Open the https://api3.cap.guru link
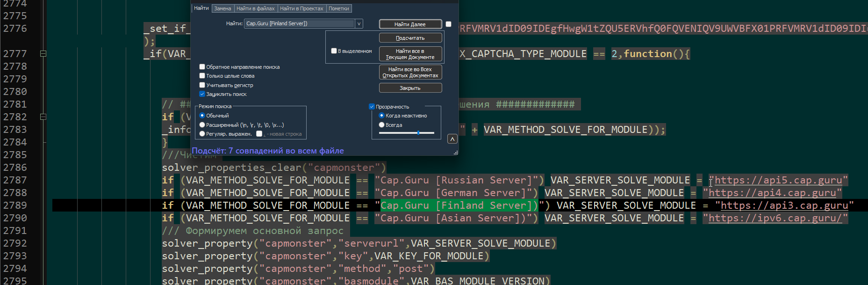This screenshot has height=285, width=868. tap(784, 205)
